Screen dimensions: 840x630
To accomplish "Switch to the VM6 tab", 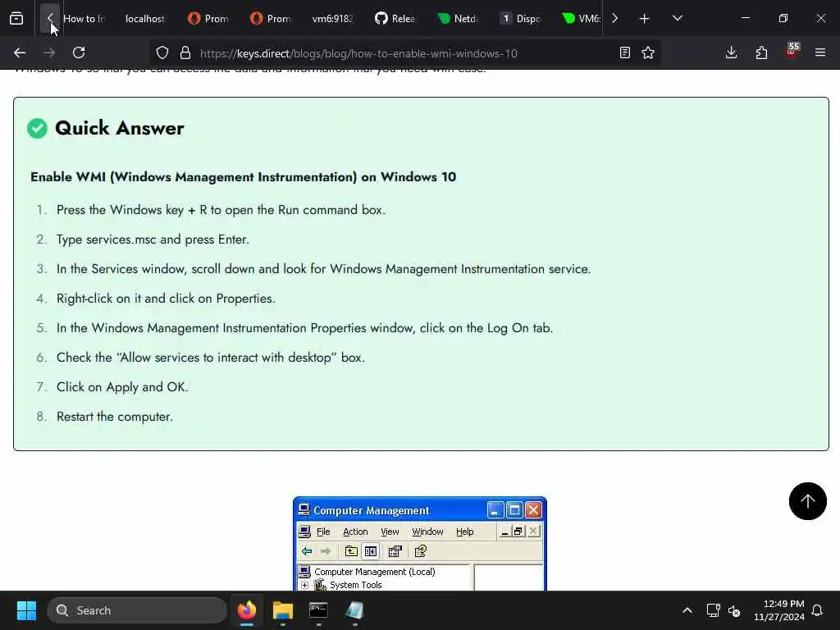I will click(x=580, y=19).
